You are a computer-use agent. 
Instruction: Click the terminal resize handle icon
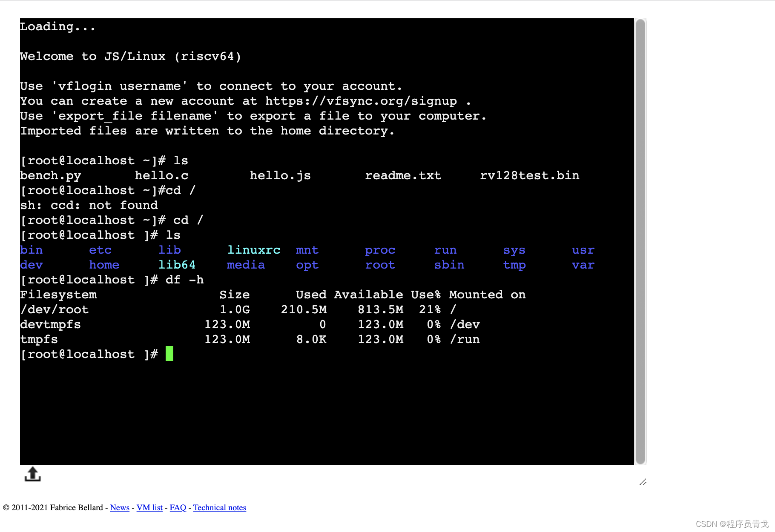click(x=643, y=482)
